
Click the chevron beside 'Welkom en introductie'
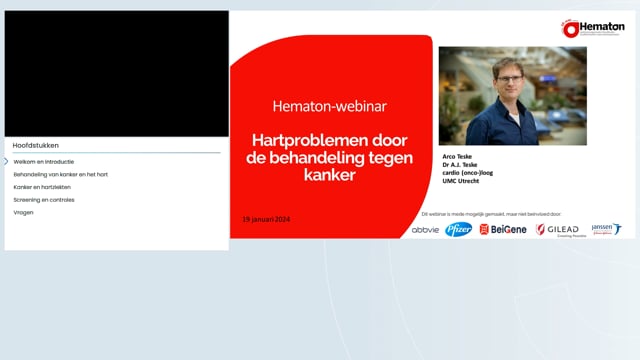pos(6,162)
